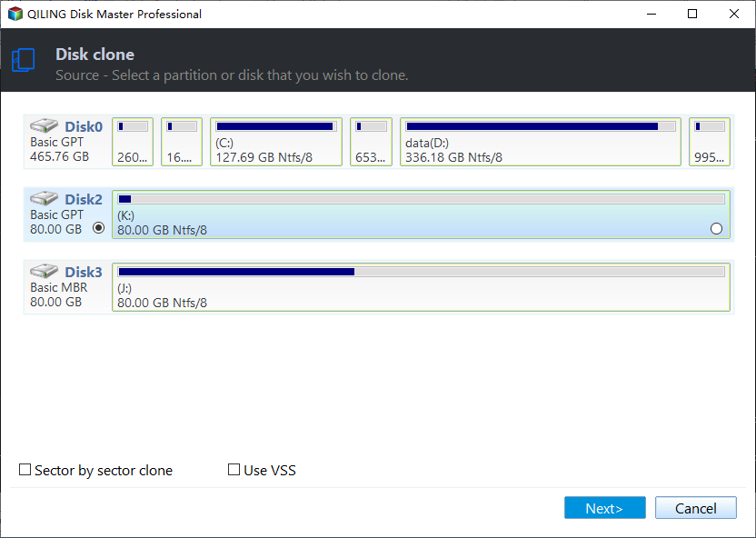Click the Cancel button
Image resolution: width=756 pixels, height=538 pixels.
pos(696,508)
